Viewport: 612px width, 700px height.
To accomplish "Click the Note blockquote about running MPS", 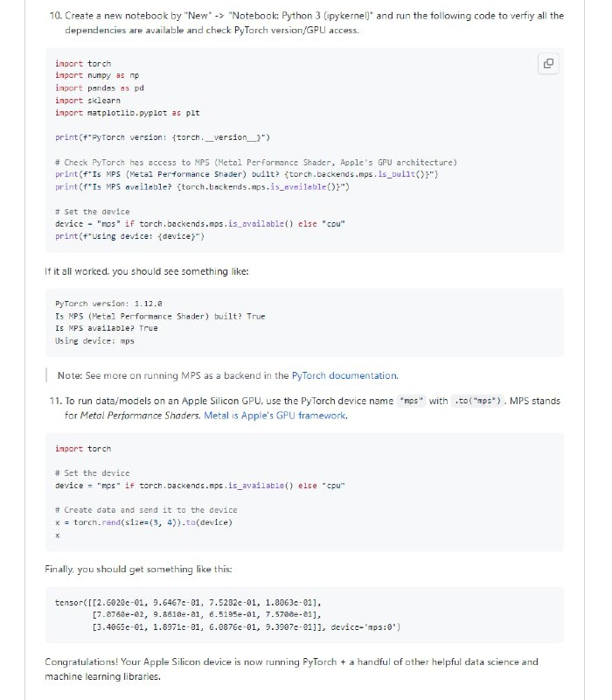I will (x=227, y=375).
